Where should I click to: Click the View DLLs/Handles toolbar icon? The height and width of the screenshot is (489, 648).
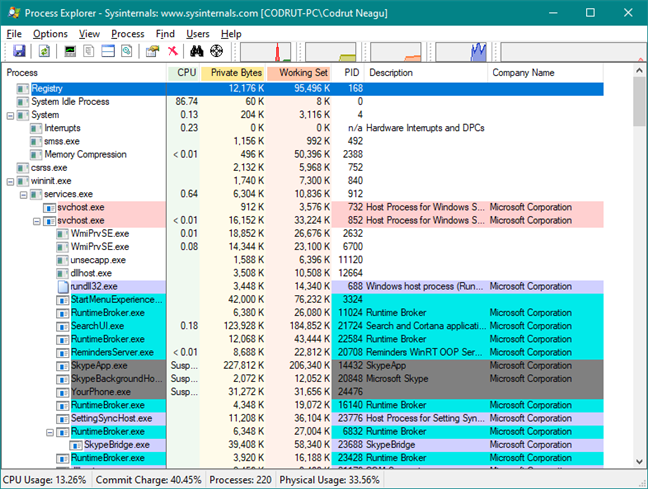127,51
